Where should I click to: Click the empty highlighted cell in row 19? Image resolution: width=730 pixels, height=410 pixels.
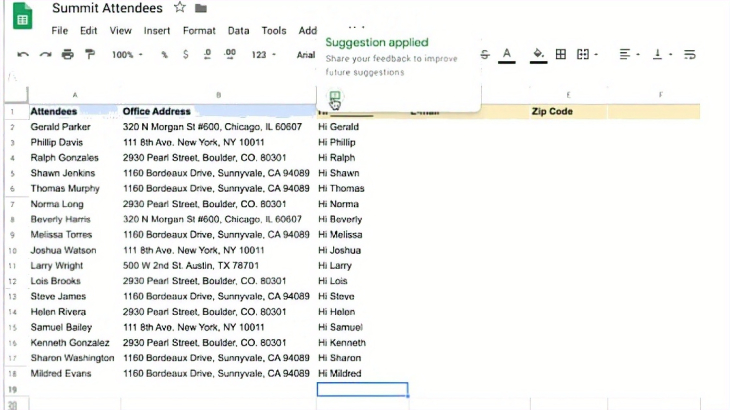click(363, 390)
